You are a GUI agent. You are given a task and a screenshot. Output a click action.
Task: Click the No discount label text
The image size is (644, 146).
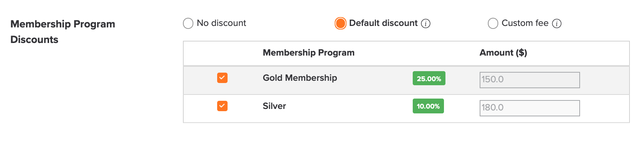pyautogui.click(x=221, y=23)
